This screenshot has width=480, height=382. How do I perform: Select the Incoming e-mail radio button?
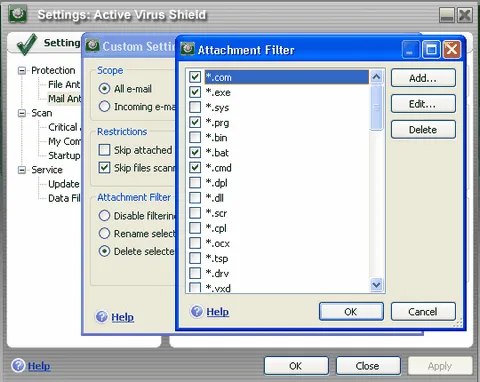click(x=104, y=106)
